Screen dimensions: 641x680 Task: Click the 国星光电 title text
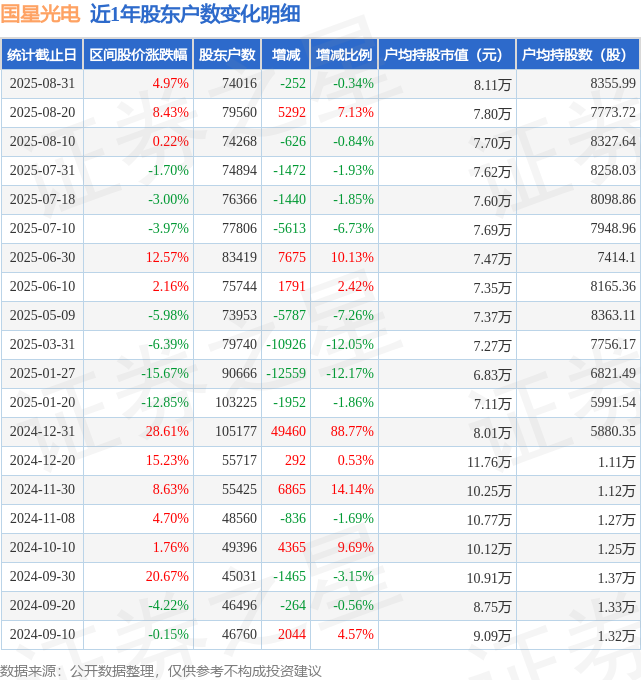pos(40,14)
